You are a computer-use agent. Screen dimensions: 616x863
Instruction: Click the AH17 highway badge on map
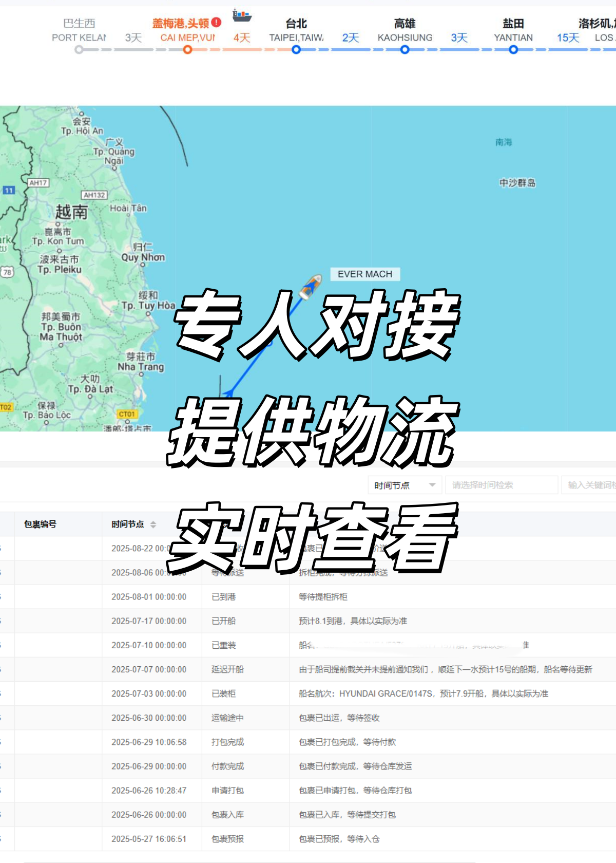point(38,183)
